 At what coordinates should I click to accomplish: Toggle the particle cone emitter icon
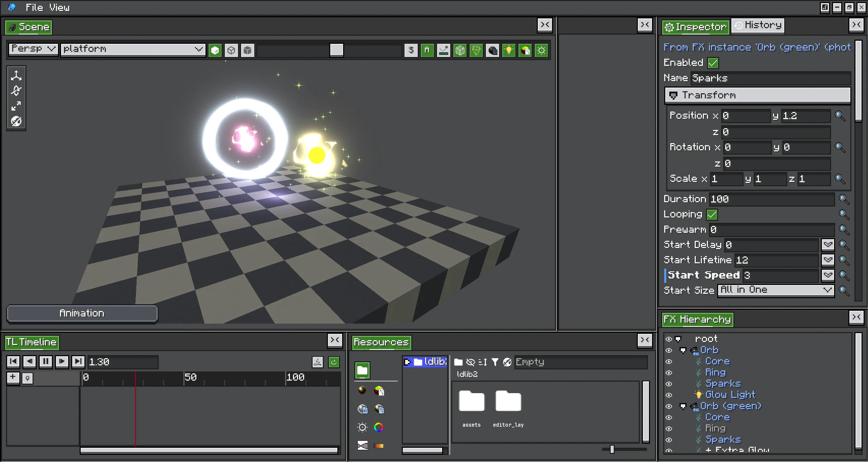click(476, 50)
